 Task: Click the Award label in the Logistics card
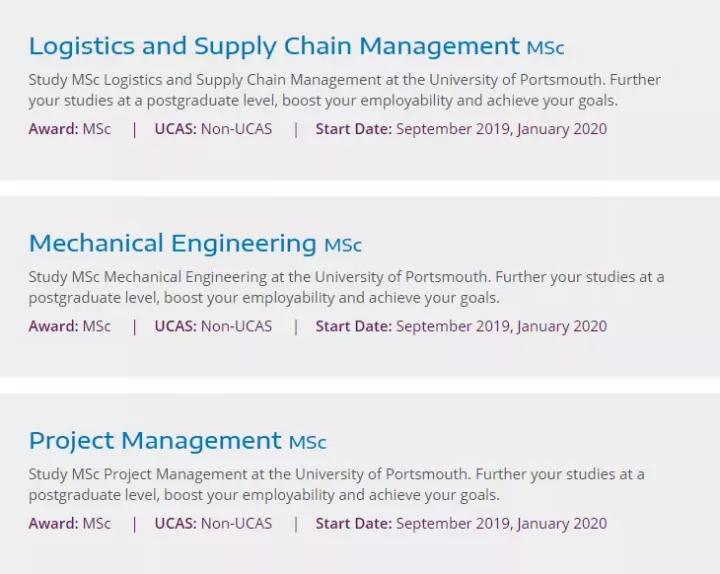pyautogui.click(x=53, y=129)
